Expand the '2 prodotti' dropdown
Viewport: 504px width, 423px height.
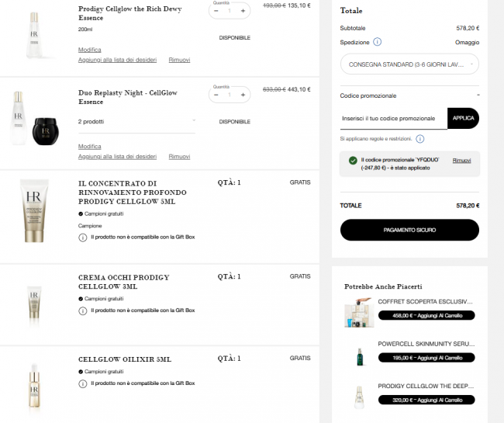coord(136,122)
